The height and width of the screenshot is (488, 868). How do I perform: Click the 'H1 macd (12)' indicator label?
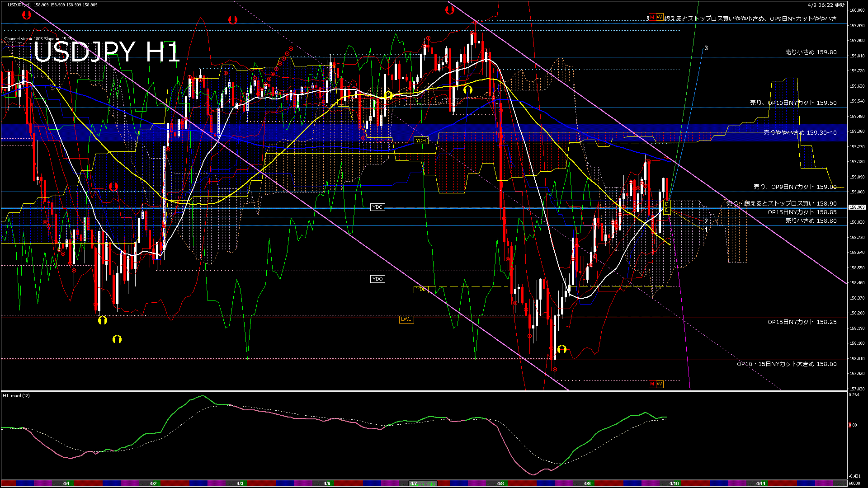pyautogui.click(x=16, y=396)
